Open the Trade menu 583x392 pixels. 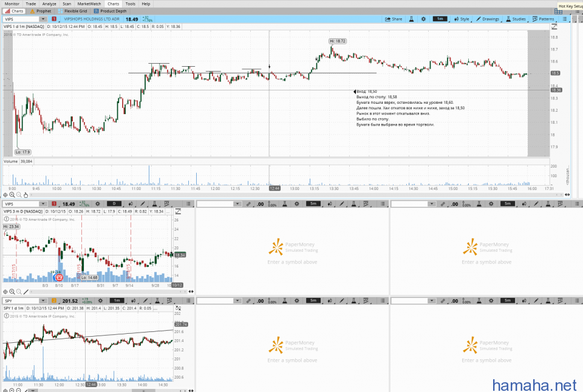pos(31,4)
